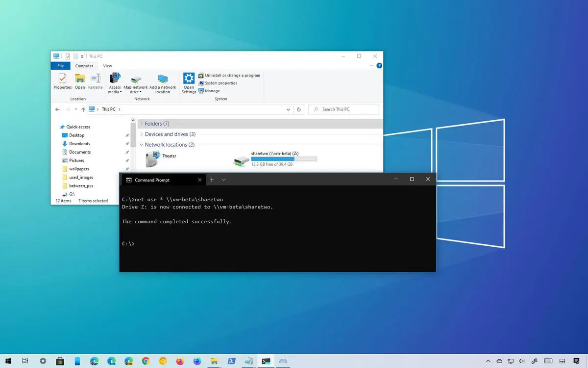Click This PC in the address bar

tap(109, 109)
